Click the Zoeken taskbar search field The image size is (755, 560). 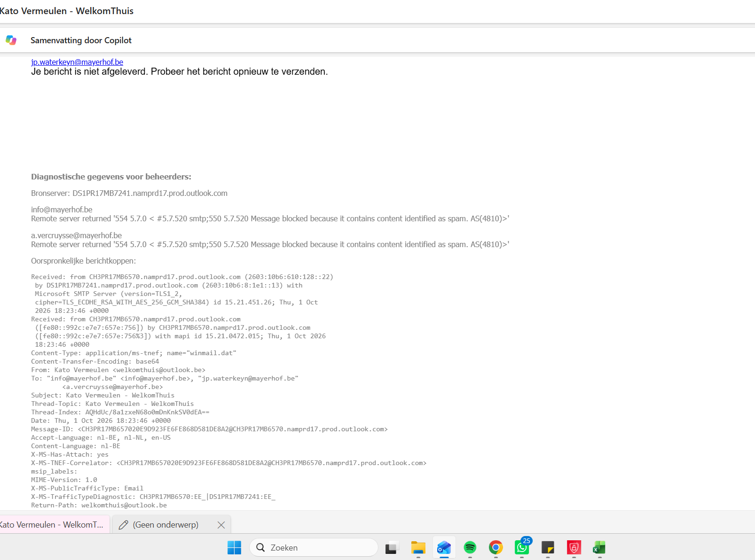[x=314, y=547]
